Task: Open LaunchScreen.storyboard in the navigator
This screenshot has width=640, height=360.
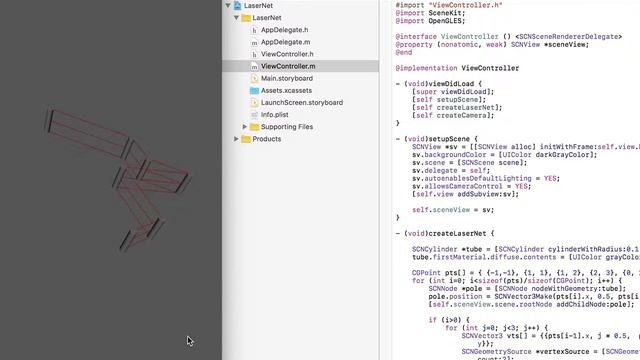Action: (302, 102)
